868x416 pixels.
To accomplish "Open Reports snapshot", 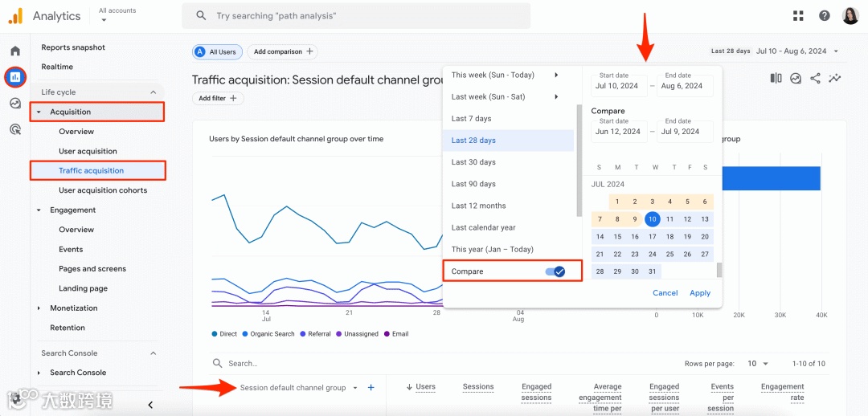I will [x=73, y=47].
